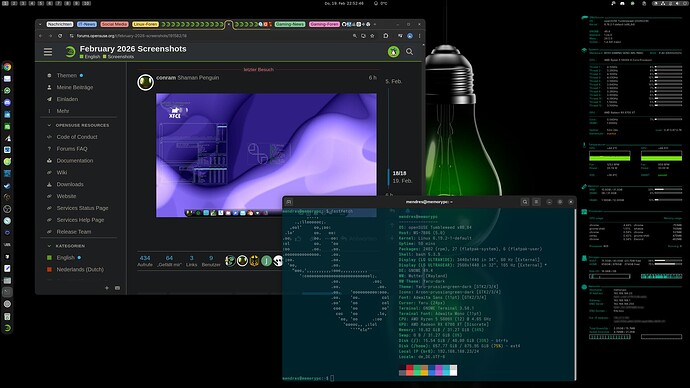Reload the page in the browser
Viewport: 690px width, 388px height.
click(60, 36)
